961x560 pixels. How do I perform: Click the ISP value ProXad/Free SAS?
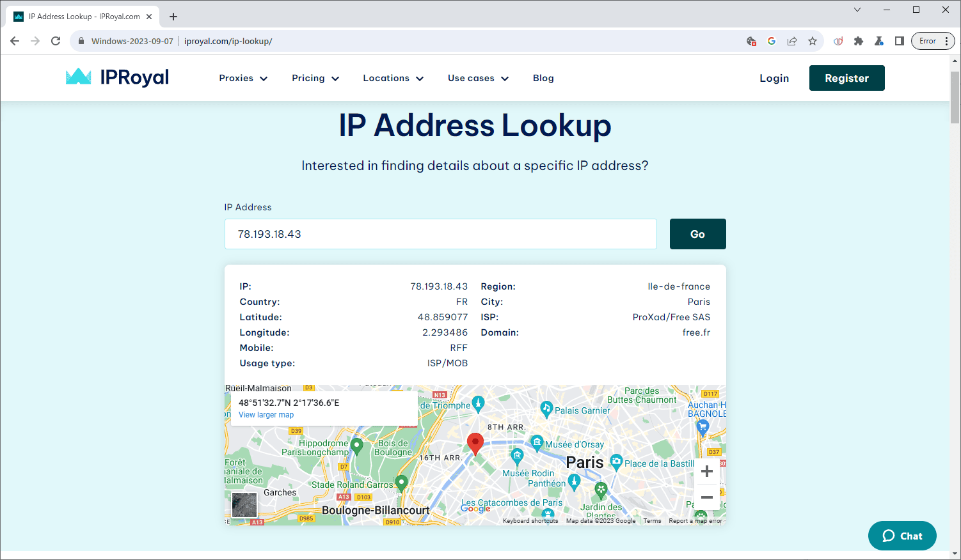click(x=671, y=317)
